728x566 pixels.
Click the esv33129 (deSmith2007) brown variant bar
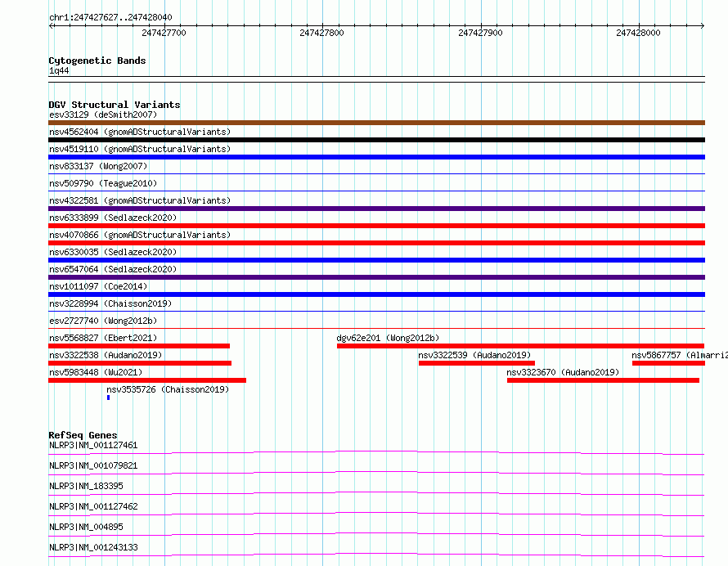[x=376, y=123]
